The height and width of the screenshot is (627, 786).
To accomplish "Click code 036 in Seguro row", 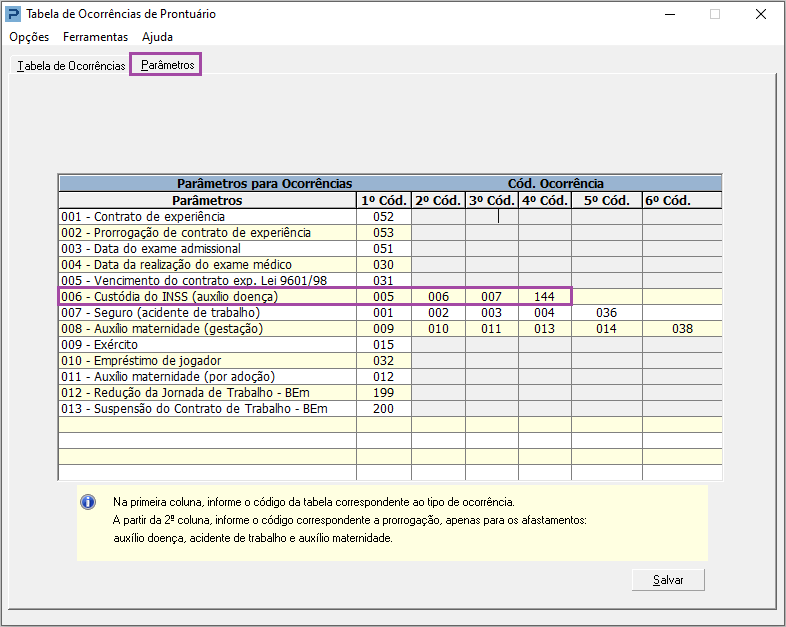I will pyautogui.click(x=605, y=313).
